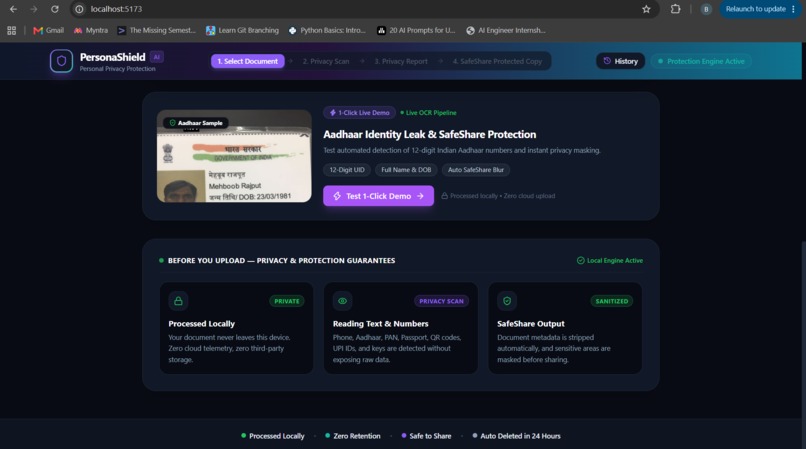Screen dimensions: 806x449
Task: Click the Auto SafeShare Blur tag
Action: [475, 170]
